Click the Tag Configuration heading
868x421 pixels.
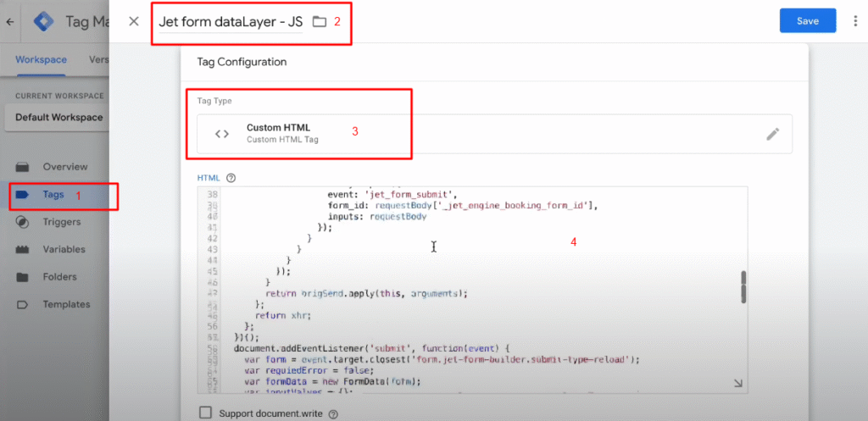tap(242, 62)
